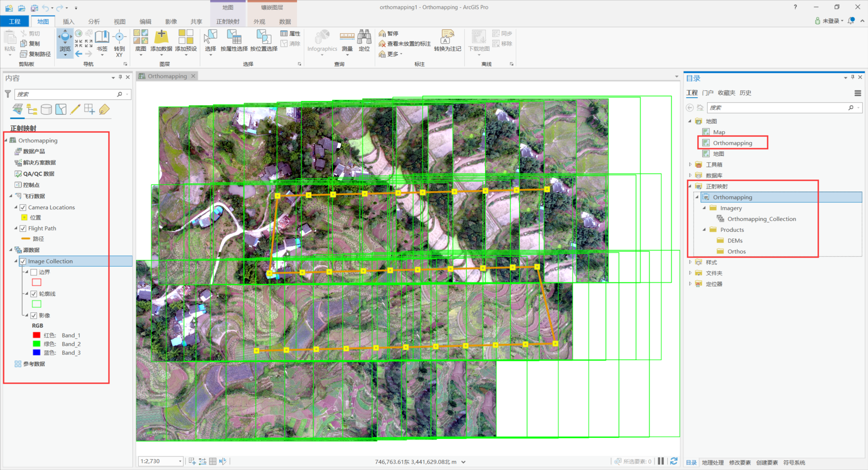Viewport: 868px width, 470px height.
Task: Click the red Band_1 color swatch
Action: (x=37, y=335)
